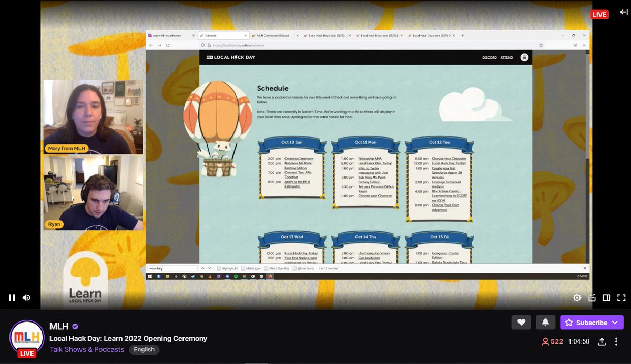Switch to the maverick-moodnoom browser tab
The image size is (631, 364).
tap(171, 35)
